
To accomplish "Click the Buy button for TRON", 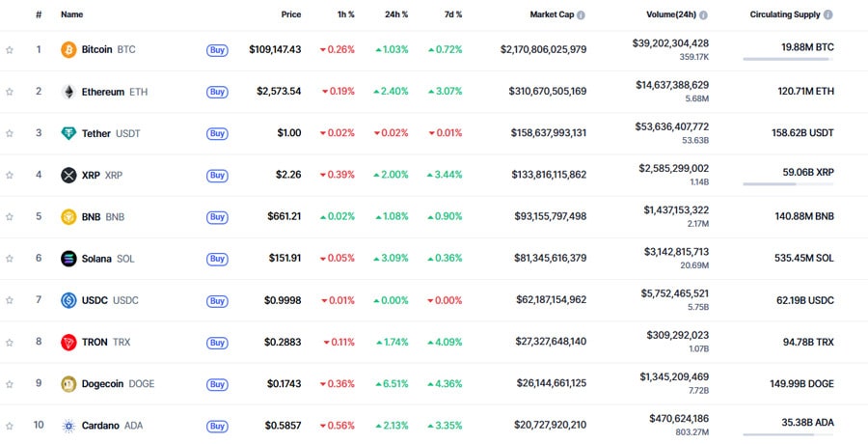I will [x=217, y=343].
